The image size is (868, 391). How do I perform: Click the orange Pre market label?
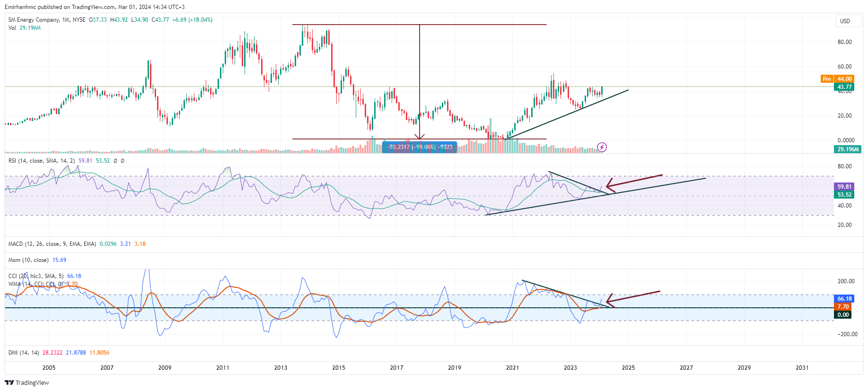[826, 79]
